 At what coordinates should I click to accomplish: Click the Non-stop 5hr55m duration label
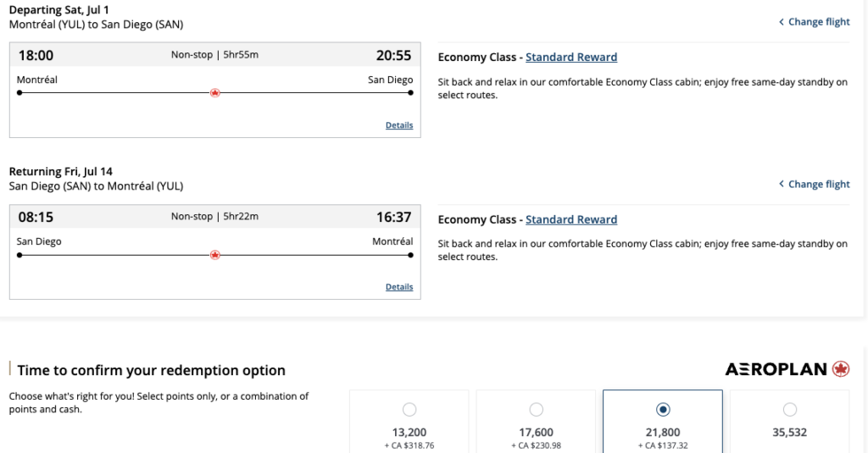[214, 55]
